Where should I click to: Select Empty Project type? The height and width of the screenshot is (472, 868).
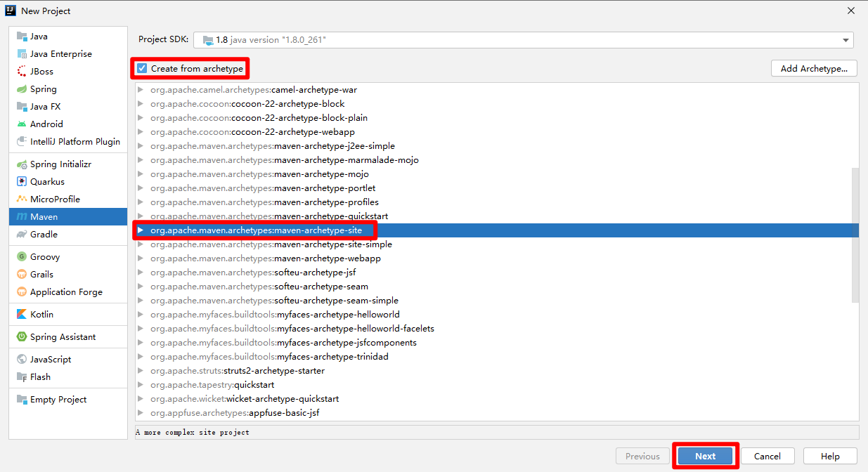[x=68, y=400]
